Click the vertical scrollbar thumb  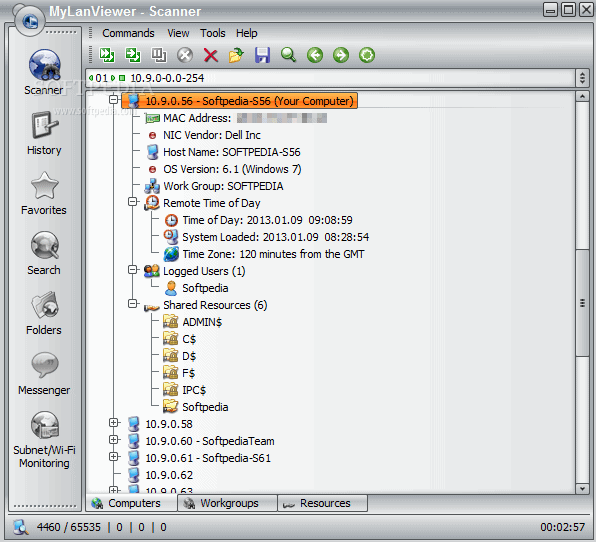582,303
